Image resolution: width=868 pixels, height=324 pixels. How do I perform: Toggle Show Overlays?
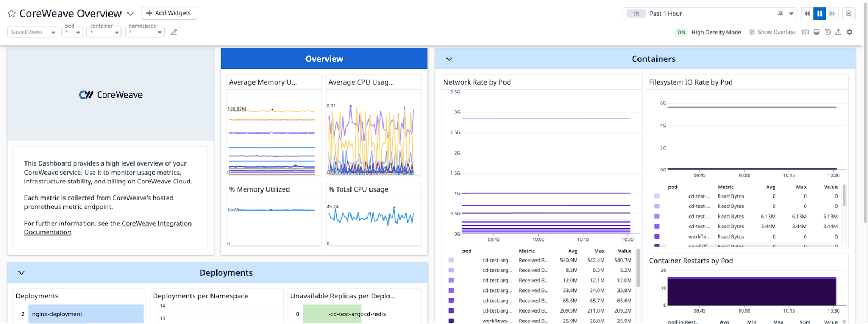tap(773, 32)
